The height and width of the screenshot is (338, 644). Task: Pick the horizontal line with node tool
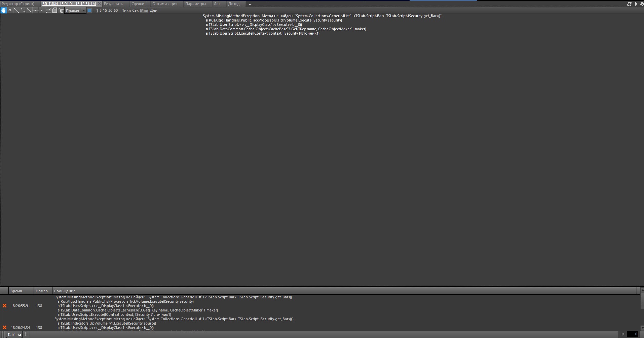pyautogui.click(x=35, y=10)
